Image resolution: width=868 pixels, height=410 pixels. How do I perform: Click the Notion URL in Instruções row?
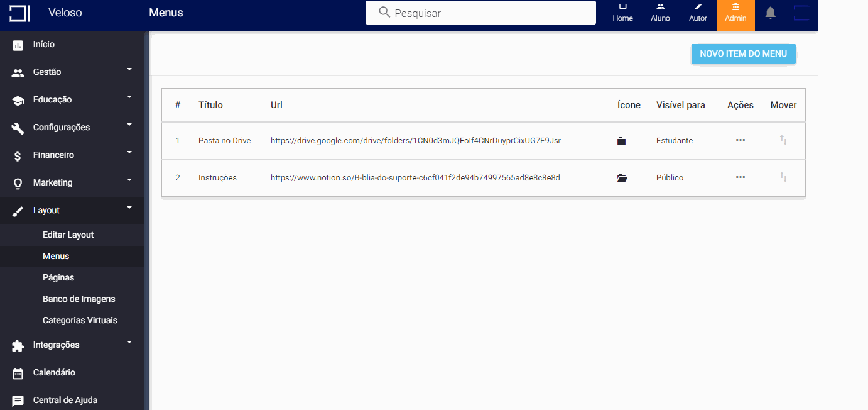415,178
